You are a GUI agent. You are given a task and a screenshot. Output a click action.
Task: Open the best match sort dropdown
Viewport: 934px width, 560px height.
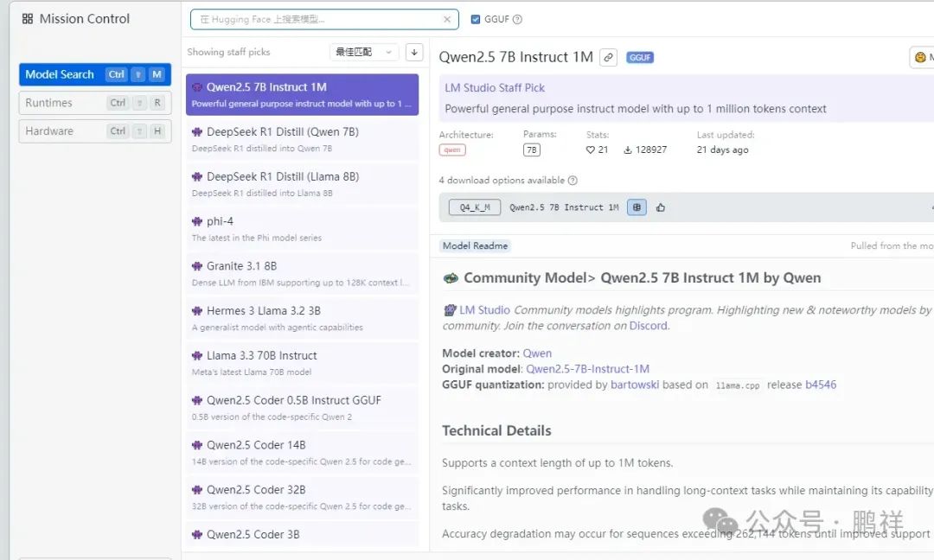(x=364, y=52)
